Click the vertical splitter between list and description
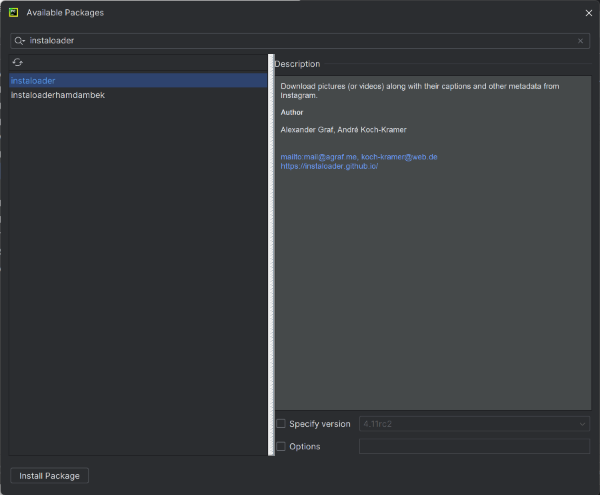Screen dimensions: 600x495 (271, 255)
